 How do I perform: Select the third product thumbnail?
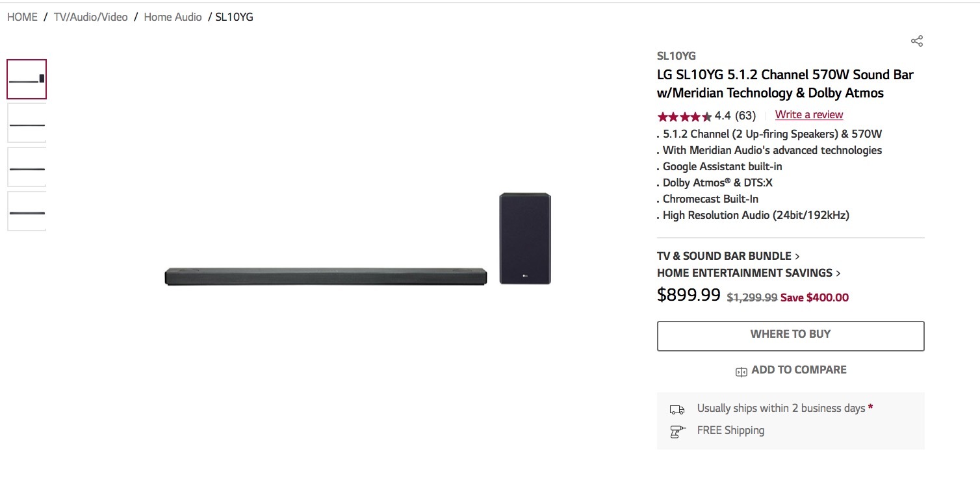tap(27, 168)
